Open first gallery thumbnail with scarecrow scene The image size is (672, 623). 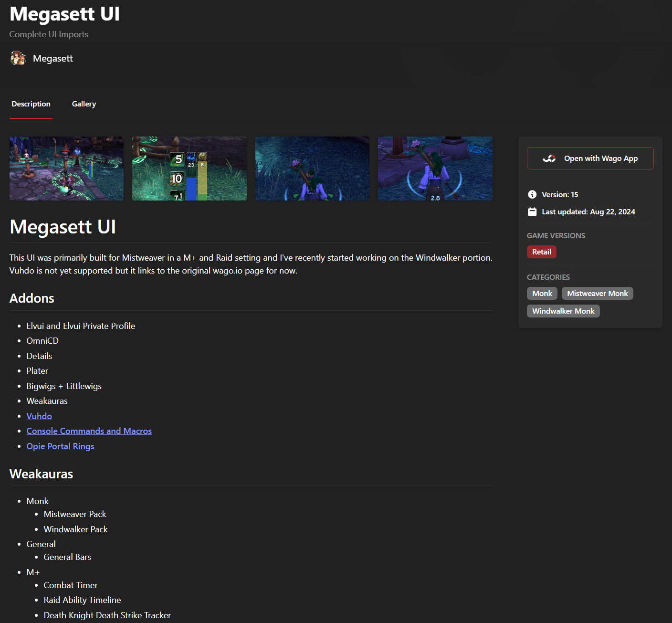(66, 169)
